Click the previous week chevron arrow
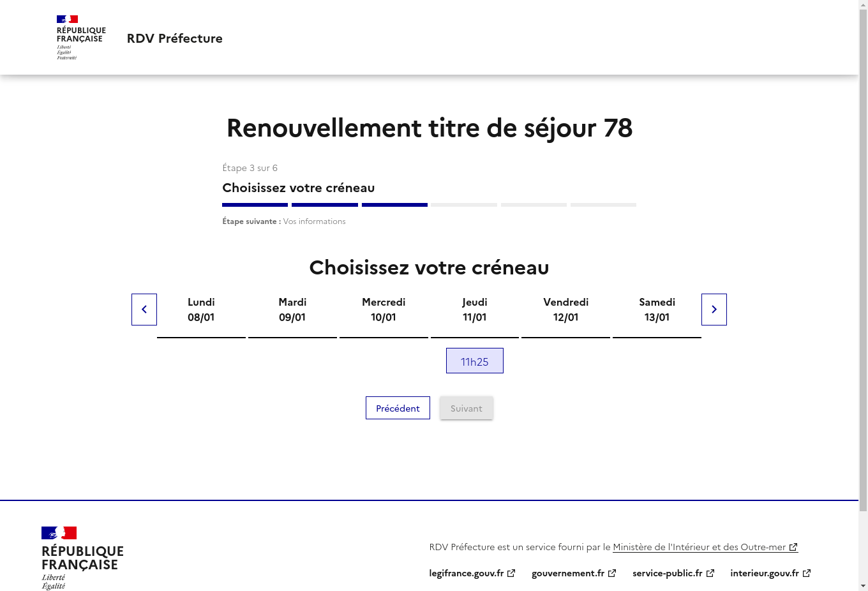 [x=144, y=310]
